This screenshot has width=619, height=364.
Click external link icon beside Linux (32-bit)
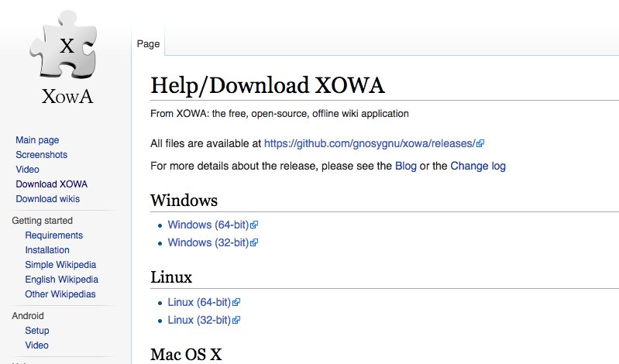(x=236, y=320)
